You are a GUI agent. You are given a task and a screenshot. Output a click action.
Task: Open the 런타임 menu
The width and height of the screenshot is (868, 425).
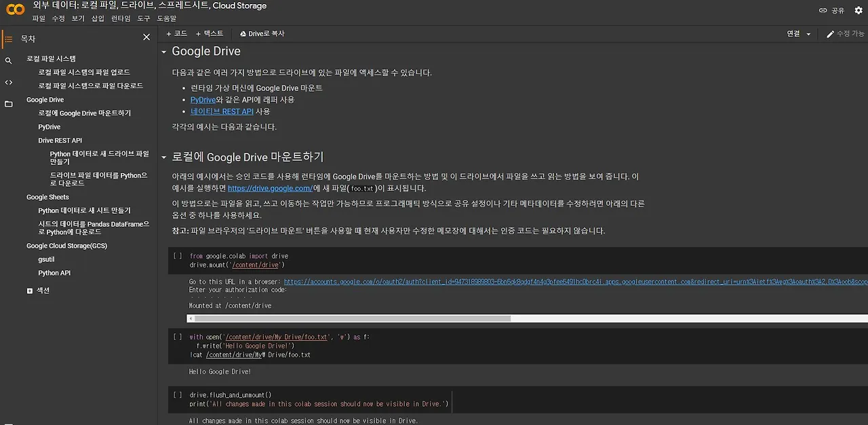[x=121, y=18]
